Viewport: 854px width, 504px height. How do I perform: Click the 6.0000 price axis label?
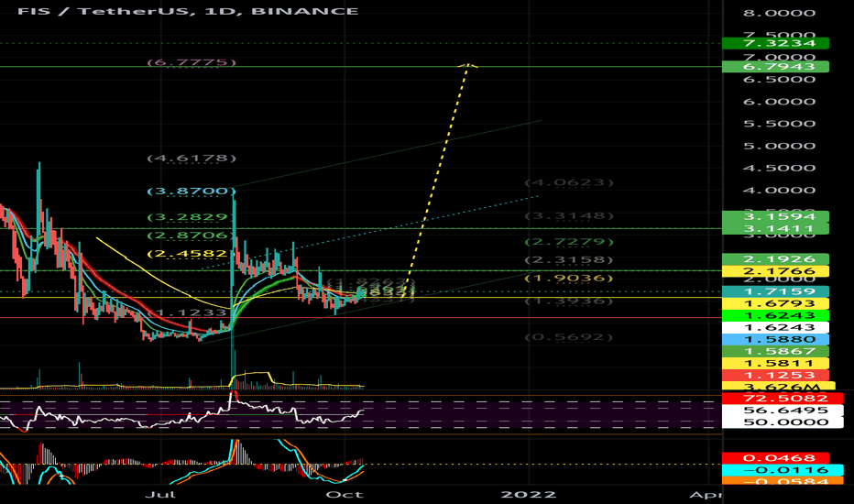[x=780, y=102]
